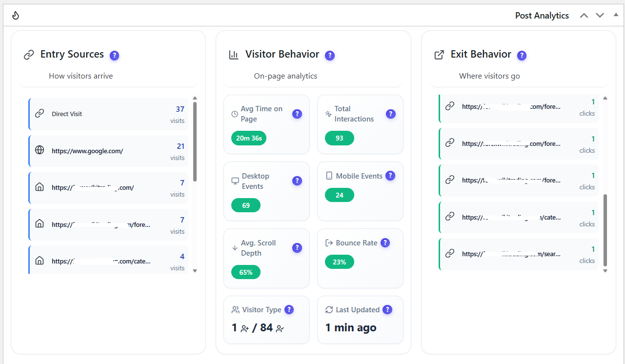Click the Exit Behavior scrollbar up arrow
Screen dimensions: 625x364
coord(605,98)
